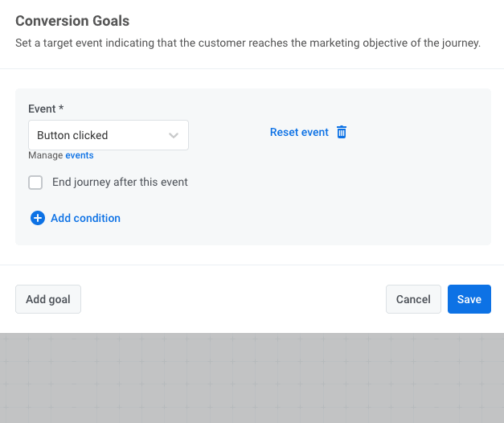The width and height of the screenshot is (504, 423).
Task: Click the Reset event link
Action: click(x=299, y=133)
